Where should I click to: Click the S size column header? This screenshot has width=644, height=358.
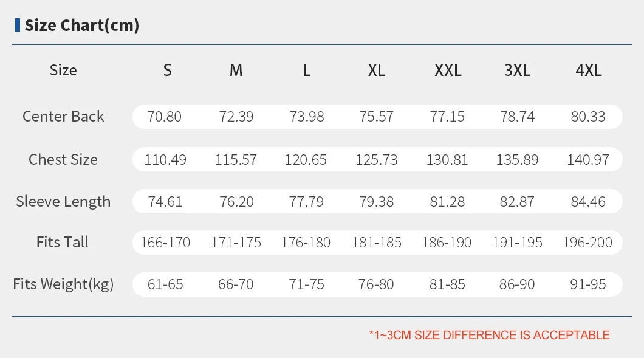pyautogui.click(x=167, y=71)
